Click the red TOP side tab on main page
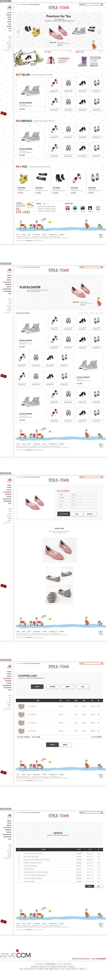Image resolution: width=106 pixels, height=980 pixels. coord(3,113)
